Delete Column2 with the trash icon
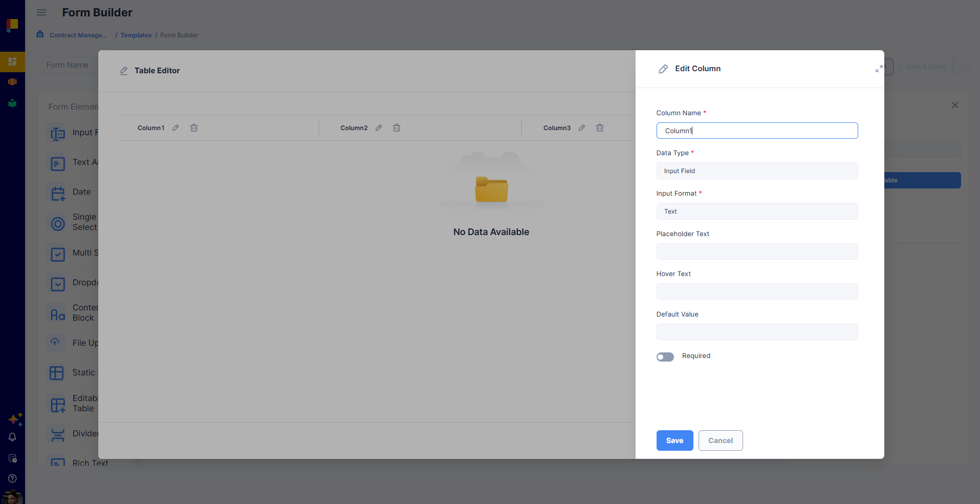 397,128
